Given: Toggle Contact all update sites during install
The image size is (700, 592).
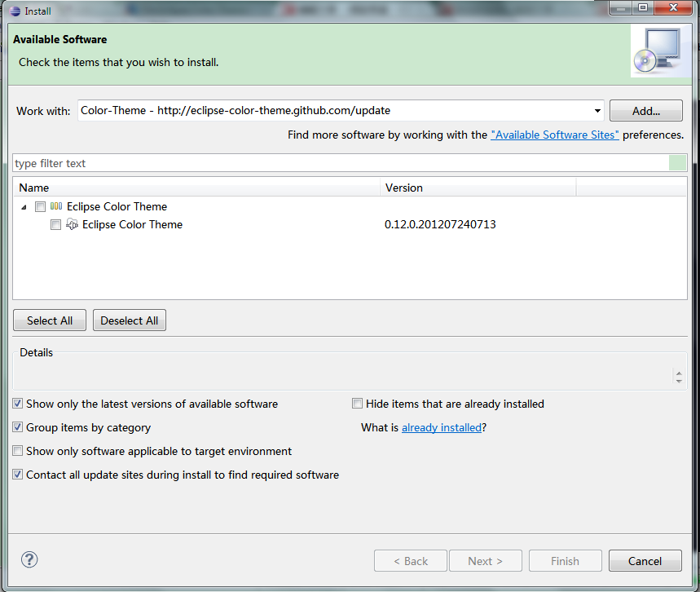Looking at the screenshot, I should point(17,475).
